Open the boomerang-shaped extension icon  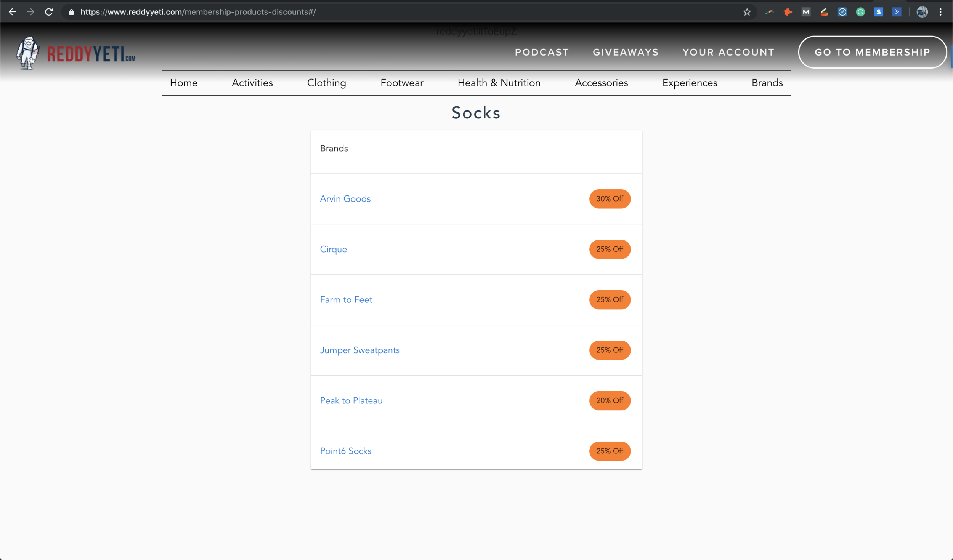point(769,12)
